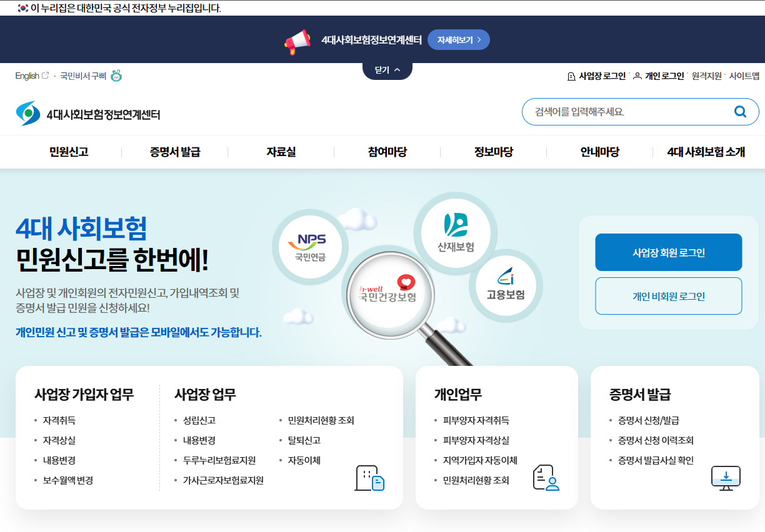
Task: Select 피부양자 자격상실 link
Action: point(476,440)
